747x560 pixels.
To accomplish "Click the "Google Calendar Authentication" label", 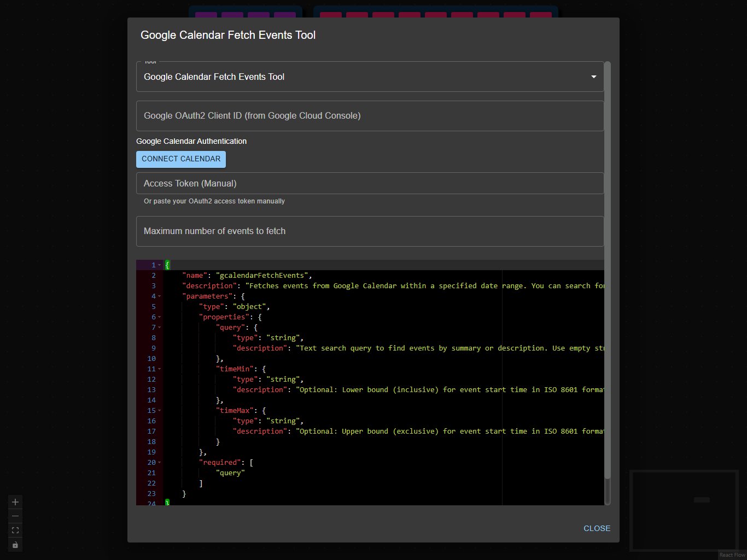I will pyautogui.click(x=191, y=141).
